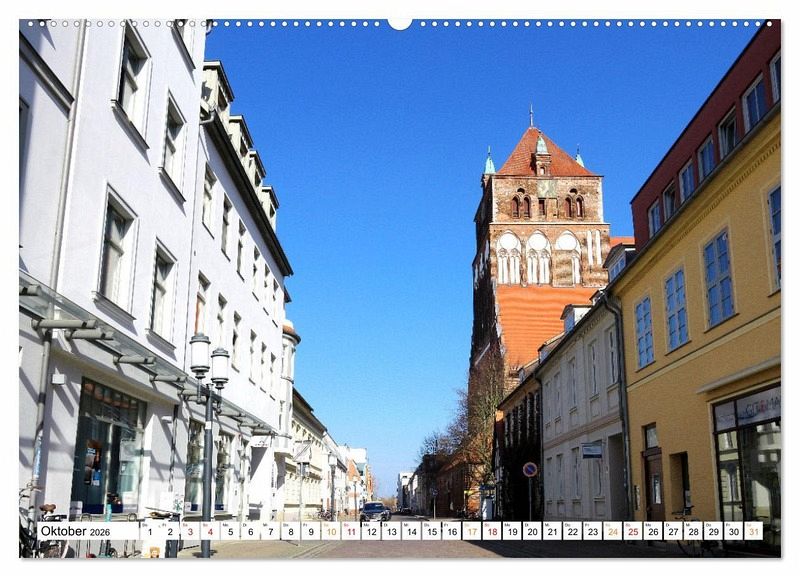Select day 24 in the calendar strip
800x577 pixels.
[x=613, y=531]
